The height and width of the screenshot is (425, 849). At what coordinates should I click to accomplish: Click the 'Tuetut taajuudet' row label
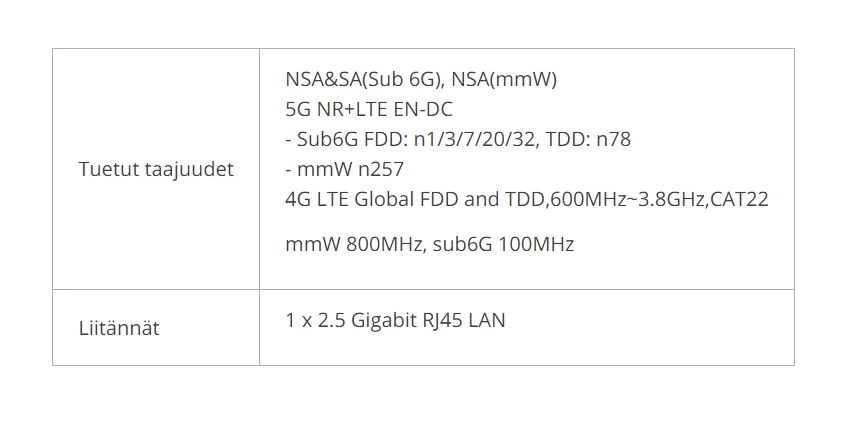tap(156, 169)
